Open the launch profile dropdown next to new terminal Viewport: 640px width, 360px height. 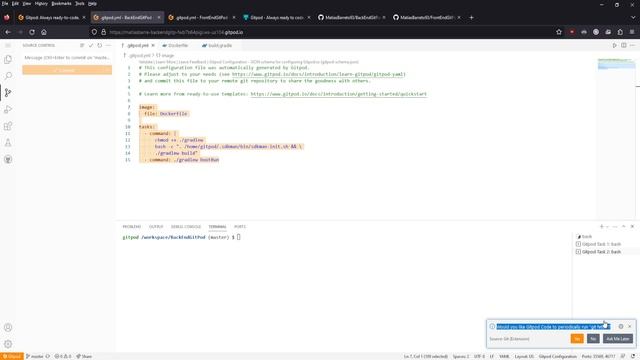pos(607,227)
